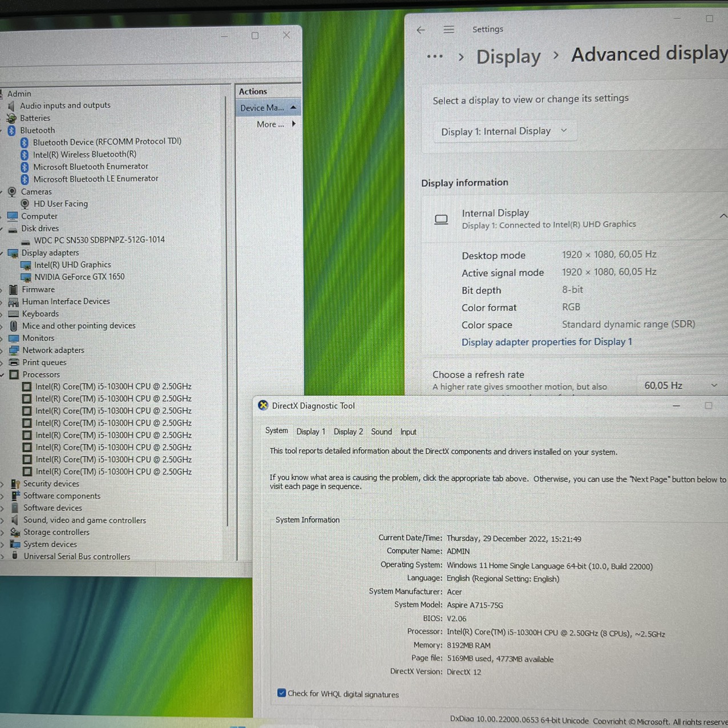Switch to the System tab in DirectX tool

[277, 431]
